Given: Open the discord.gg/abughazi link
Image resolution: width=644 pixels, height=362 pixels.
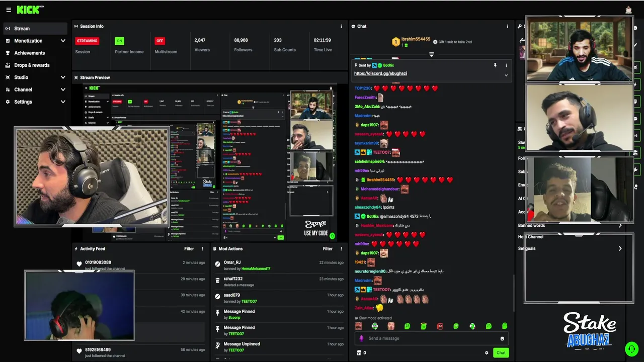Looking at the screenshot, I should 380,73.
